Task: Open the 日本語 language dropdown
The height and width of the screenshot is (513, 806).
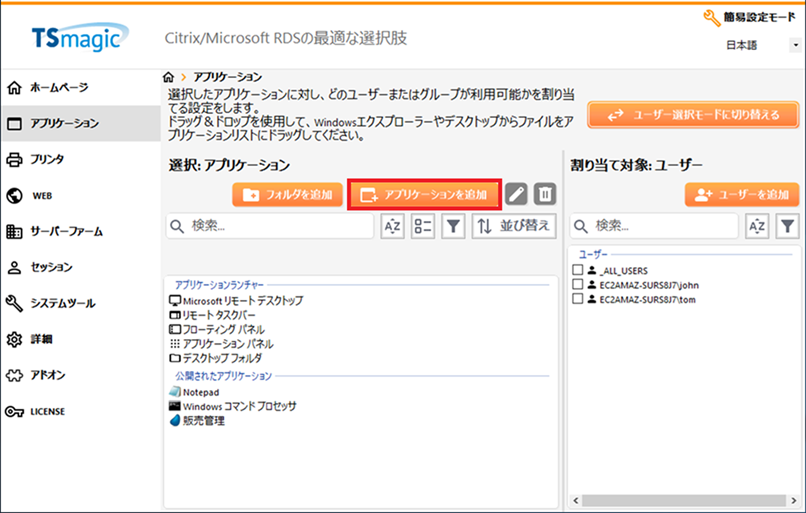Action: pyautogui.click(x=760, y=45)
